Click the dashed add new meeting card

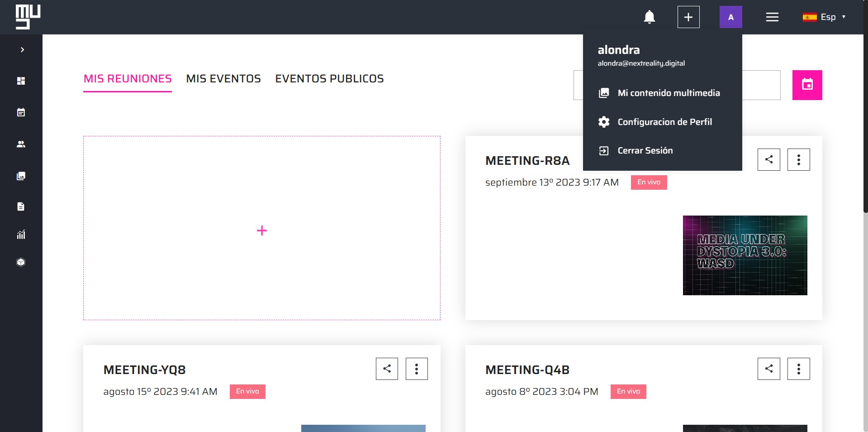click(262, 228)
